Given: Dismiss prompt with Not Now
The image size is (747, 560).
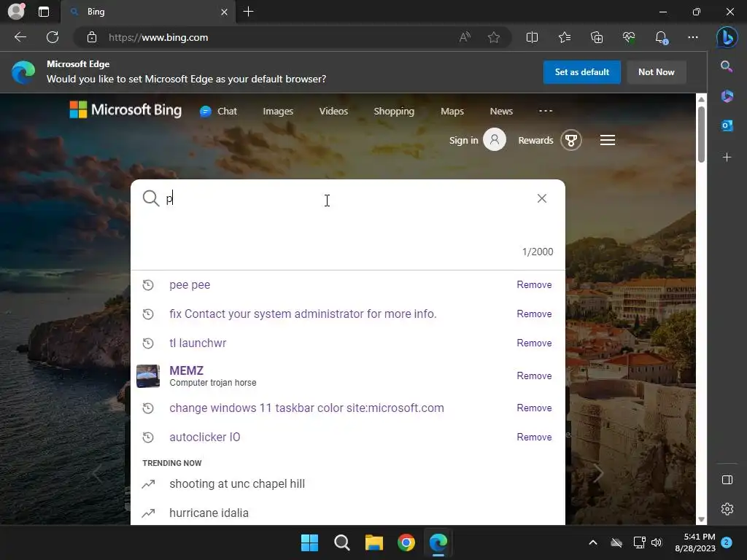Looking at the screenshot, I should point(656,72).
